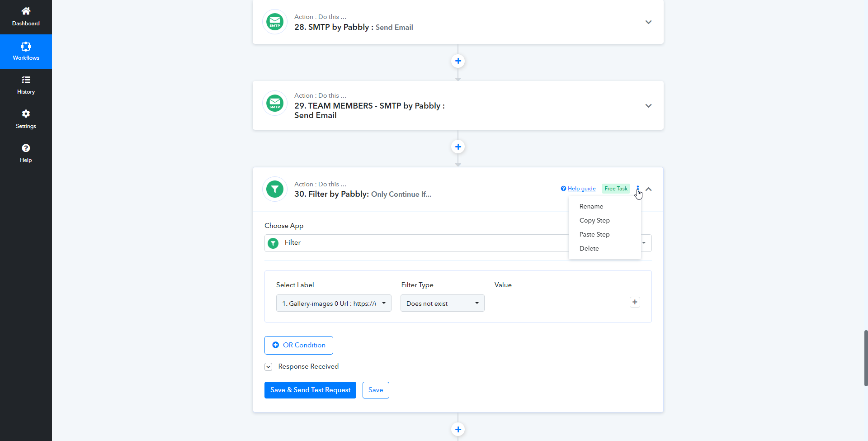The width and height of the screenshot is (868, 441).
Task: Click the Save button
Action: click(376, 390)
